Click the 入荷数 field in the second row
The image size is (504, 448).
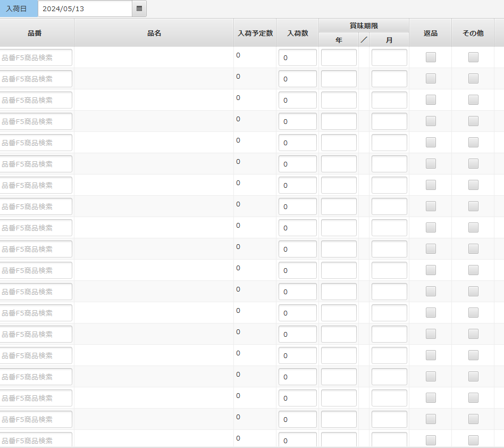[x=298, y=79]
